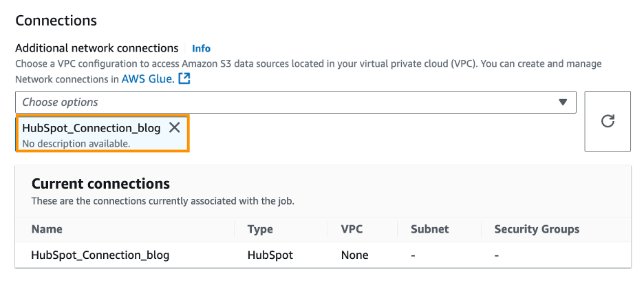Sort by the Name column header
644x285 pixels.
pyautogui.click(x=47, y=229)
